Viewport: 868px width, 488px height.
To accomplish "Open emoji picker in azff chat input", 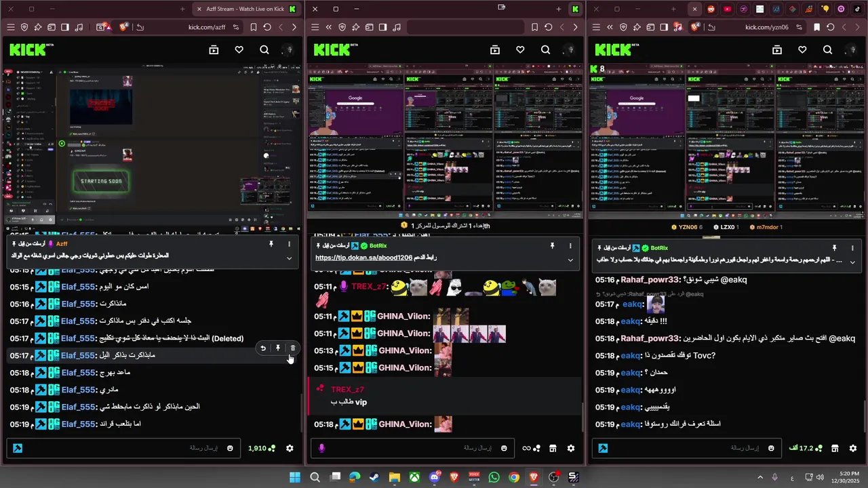I will click(230, 448).
